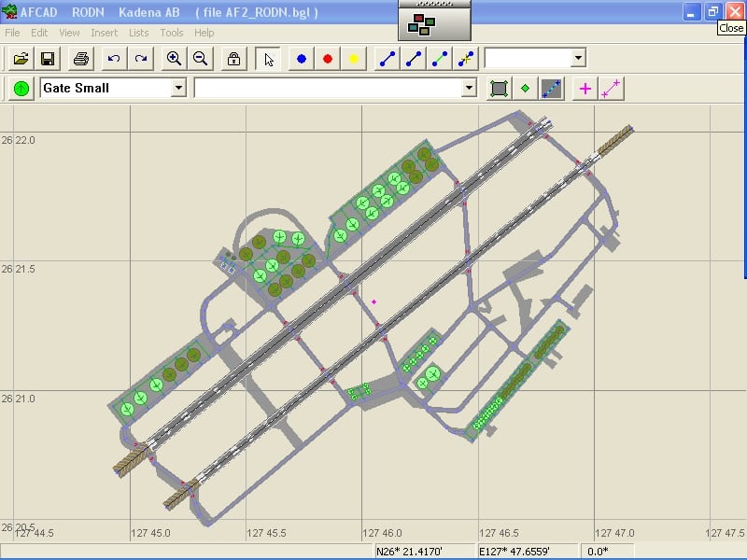Click the Open file folder icon
Image resolution: width=747 pixels, height=560 pixels.
(21, 59)
